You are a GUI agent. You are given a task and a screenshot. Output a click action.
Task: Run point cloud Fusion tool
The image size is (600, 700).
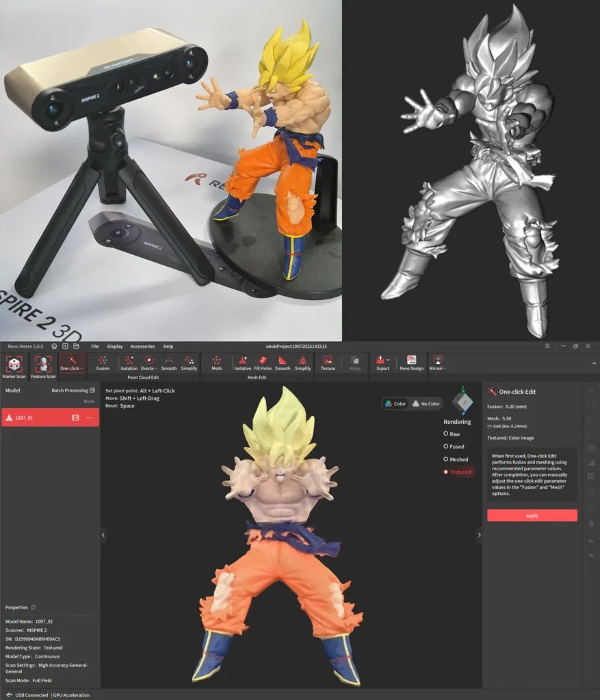103,364
